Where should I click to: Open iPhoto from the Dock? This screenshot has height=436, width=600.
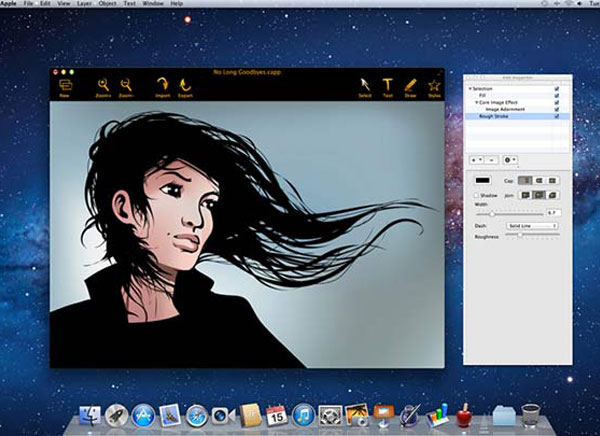point(357,415)
